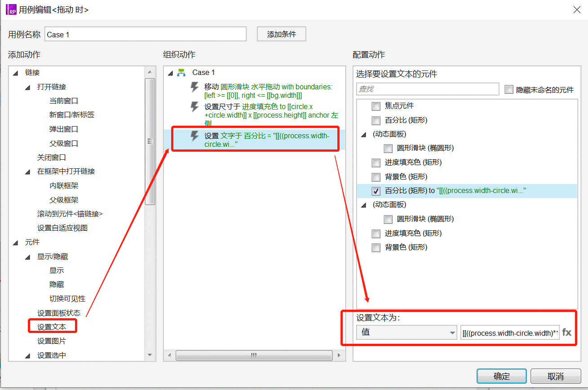Close the 用例编辑 dialog
Screen dimensions: 588x390
click(577, 9)
